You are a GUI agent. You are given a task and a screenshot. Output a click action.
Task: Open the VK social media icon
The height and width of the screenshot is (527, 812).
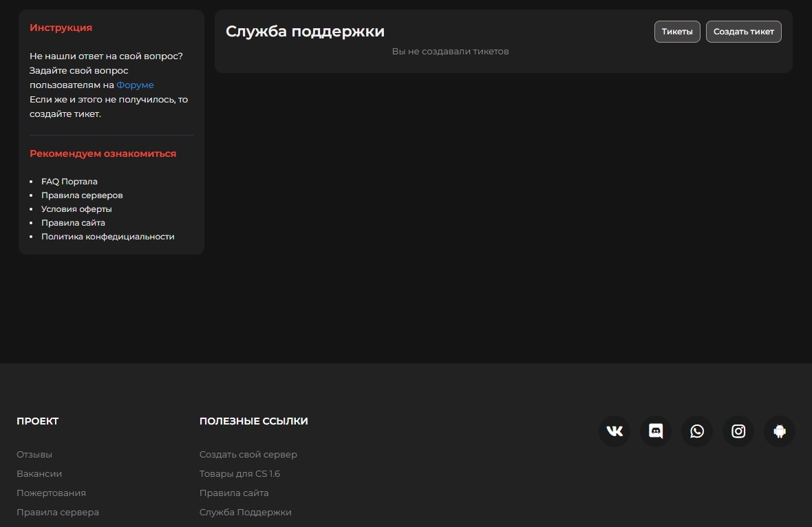(x=615, y=431)
